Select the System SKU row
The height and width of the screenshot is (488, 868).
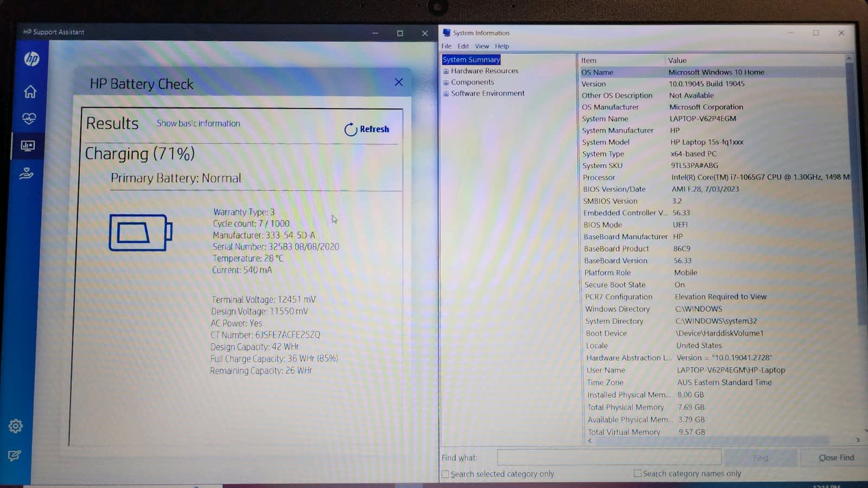[713, 165]
